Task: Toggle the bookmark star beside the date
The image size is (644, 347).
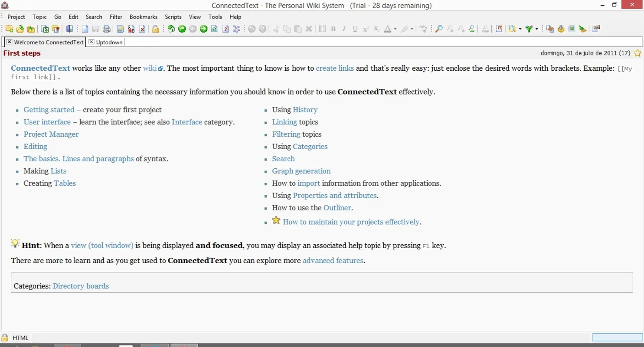Action: [x=637, y=53]
